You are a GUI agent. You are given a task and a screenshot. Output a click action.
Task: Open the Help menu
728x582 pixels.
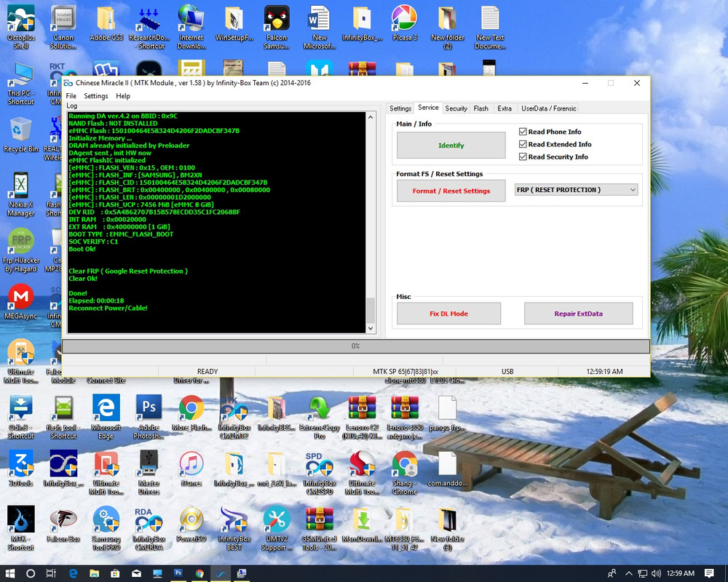[123, 96]
